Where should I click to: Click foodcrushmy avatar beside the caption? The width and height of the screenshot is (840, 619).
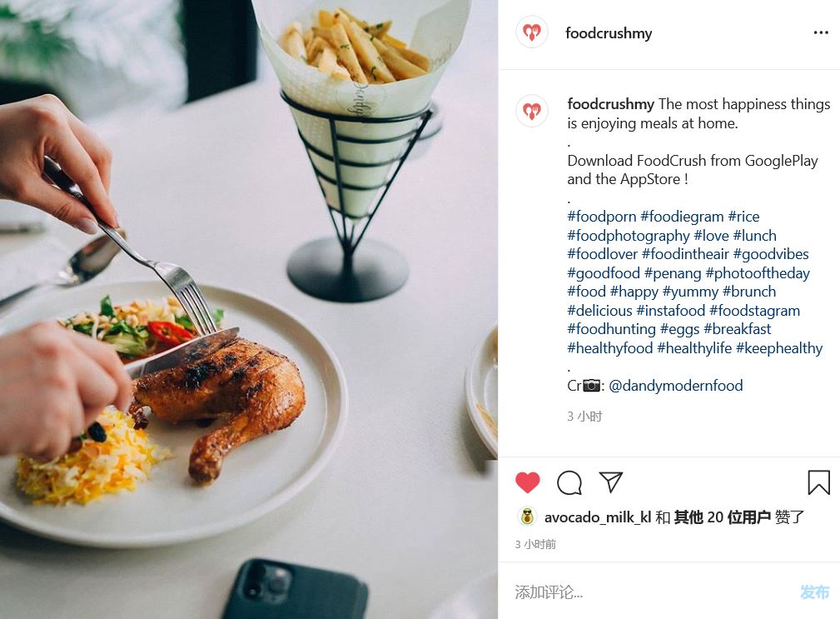532,111
